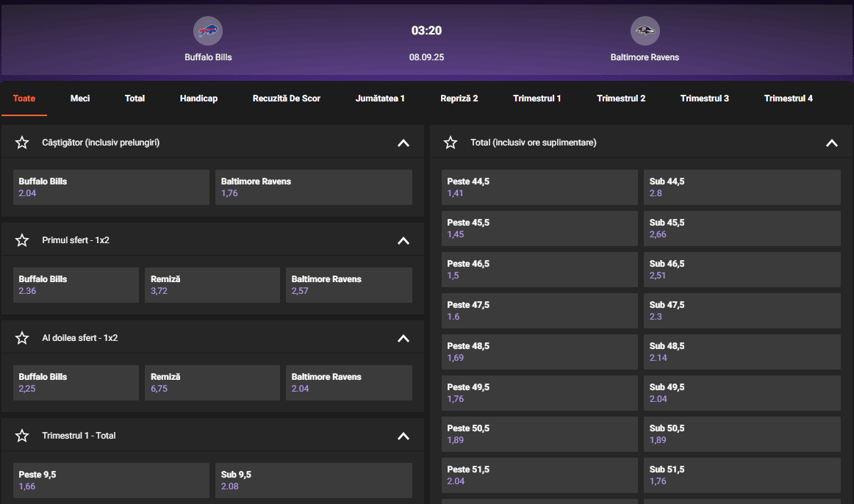
Task: Select Peste 48,5 total odds
Action: click(539, 352)
